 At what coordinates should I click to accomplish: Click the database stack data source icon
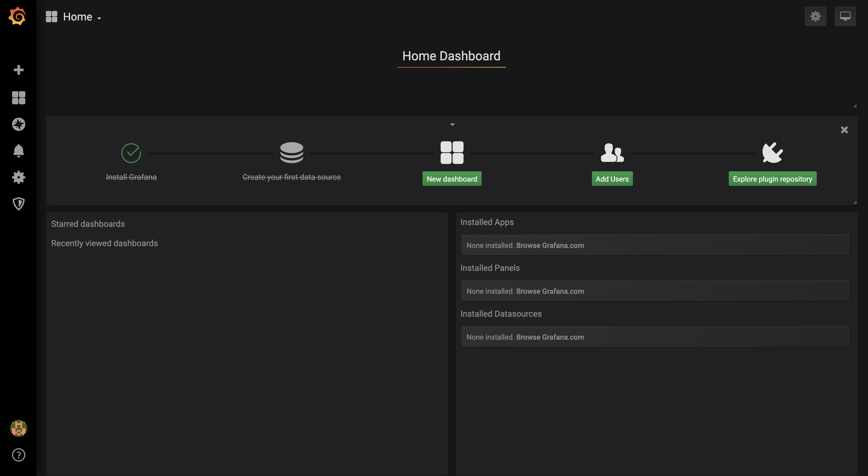click(291, 152)
